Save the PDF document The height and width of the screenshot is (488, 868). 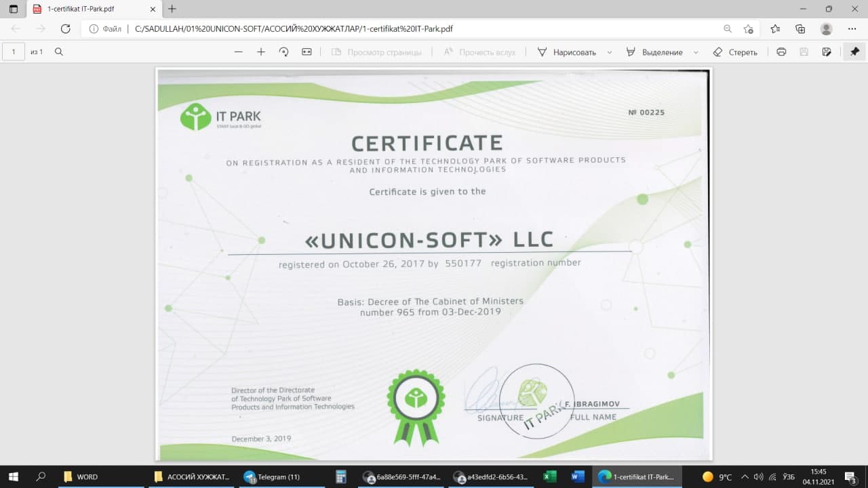coord(804,52)
